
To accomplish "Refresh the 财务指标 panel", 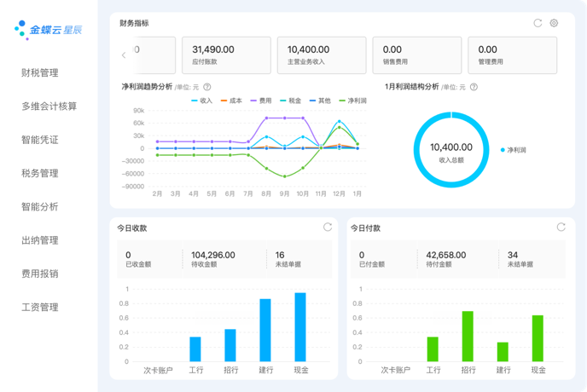I will tap(538, 23).
